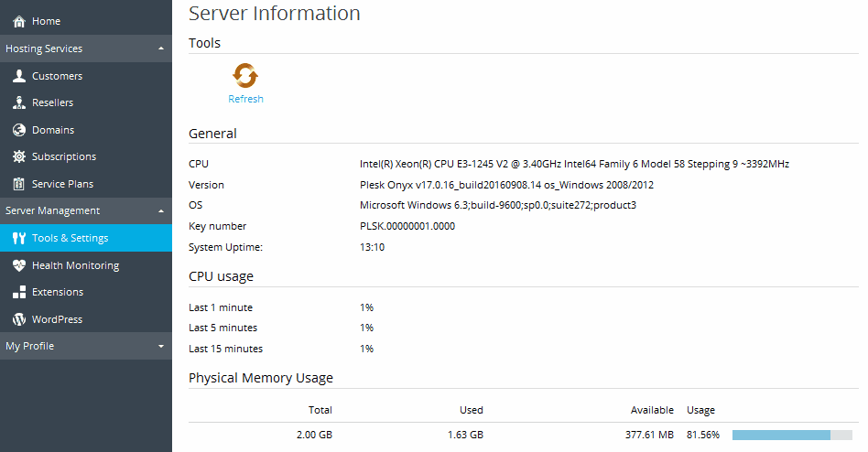Screen dimensions: 868x452
Task: Click the Subscriptions gear icon
Action: (x=19, y=156)
